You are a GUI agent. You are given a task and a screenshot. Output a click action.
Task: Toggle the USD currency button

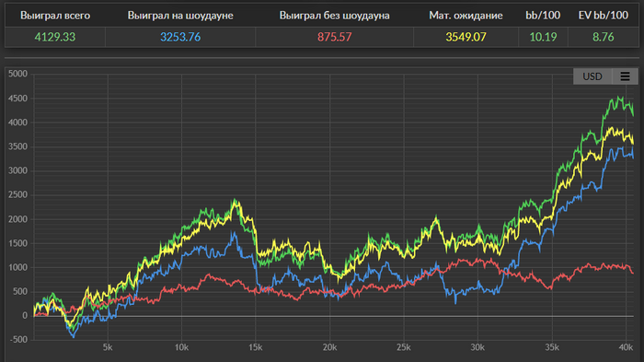[x=592, y=76]
